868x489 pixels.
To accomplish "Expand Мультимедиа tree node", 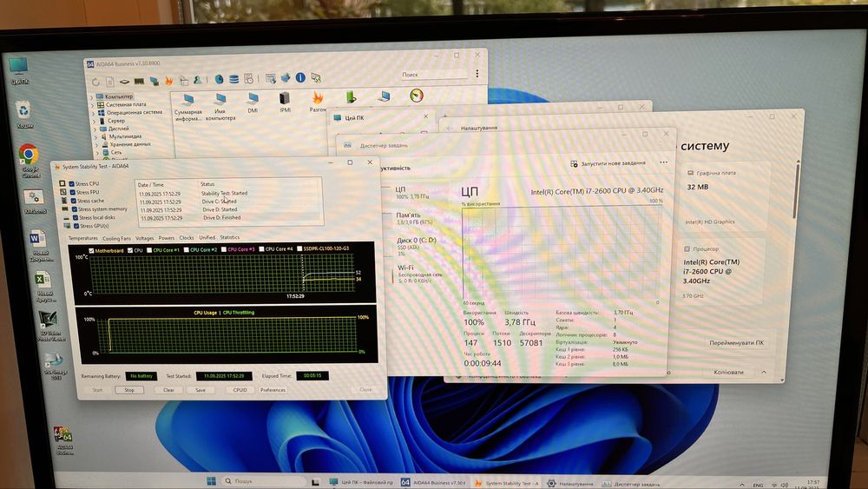I will coord(96,136).
